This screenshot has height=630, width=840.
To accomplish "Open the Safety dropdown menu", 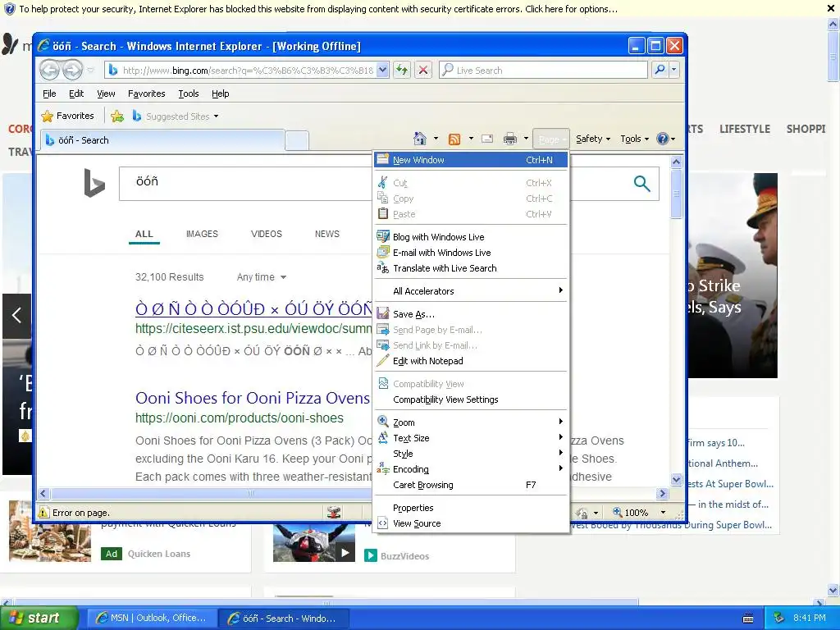I will 593,139.
